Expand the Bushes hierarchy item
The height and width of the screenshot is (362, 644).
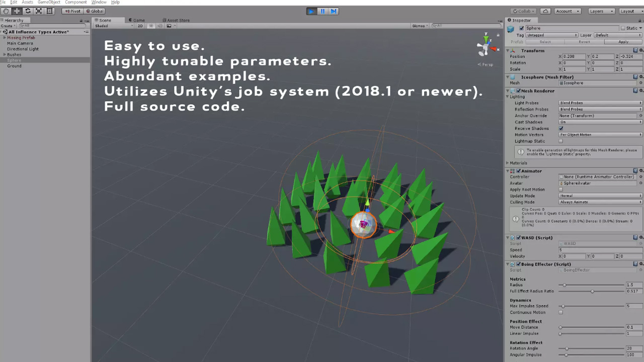pos(5,55)
